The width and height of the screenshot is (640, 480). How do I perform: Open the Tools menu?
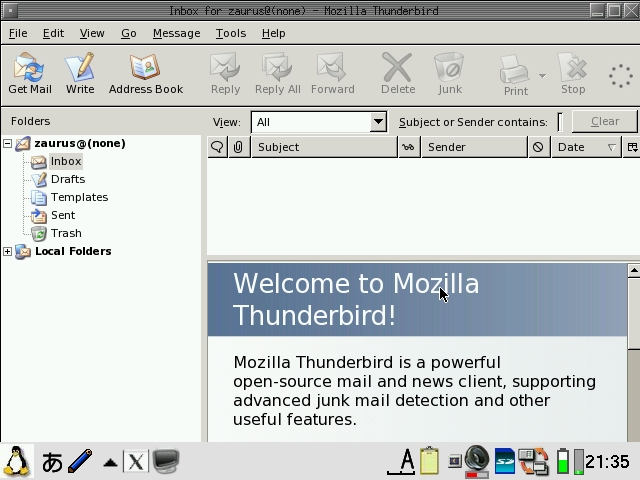click(x=230, y=33)
